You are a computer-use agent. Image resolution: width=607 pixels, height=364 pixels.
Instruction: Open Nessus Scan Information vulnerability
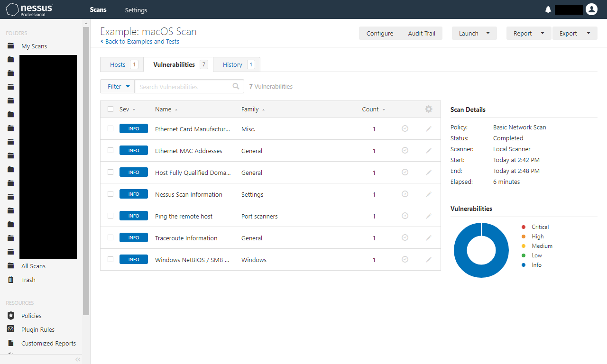pos(189,194)
